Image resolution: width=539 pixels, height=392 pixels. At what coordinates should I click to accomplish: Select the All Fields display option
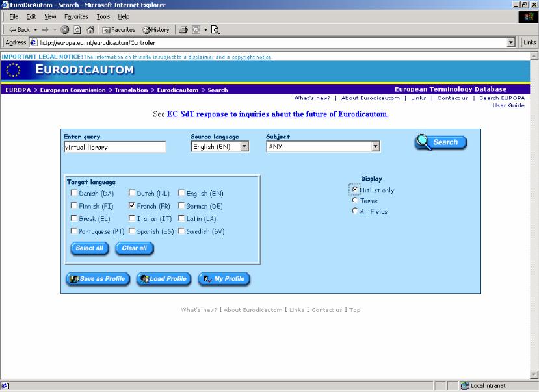pos(355,211)
